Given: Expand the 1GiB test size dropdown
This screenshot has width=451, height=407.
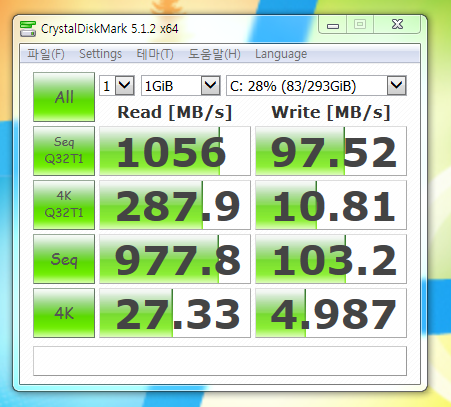Looking at the screenshot, I should click(181, 86).
